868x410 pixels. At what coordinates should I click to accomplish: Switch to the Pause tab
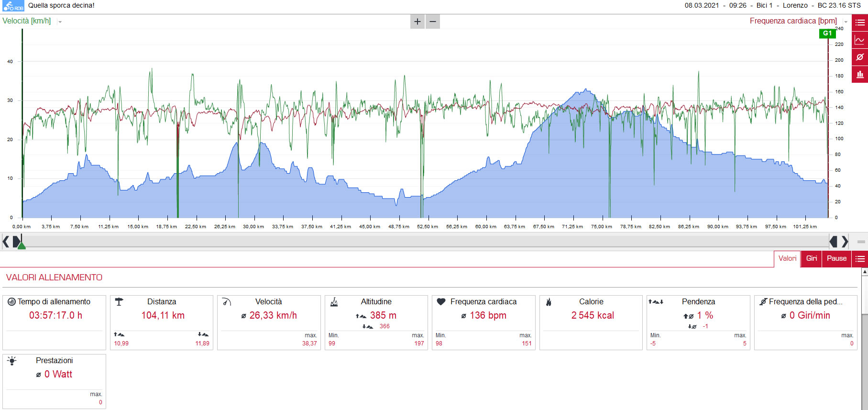tap(837, 259)
